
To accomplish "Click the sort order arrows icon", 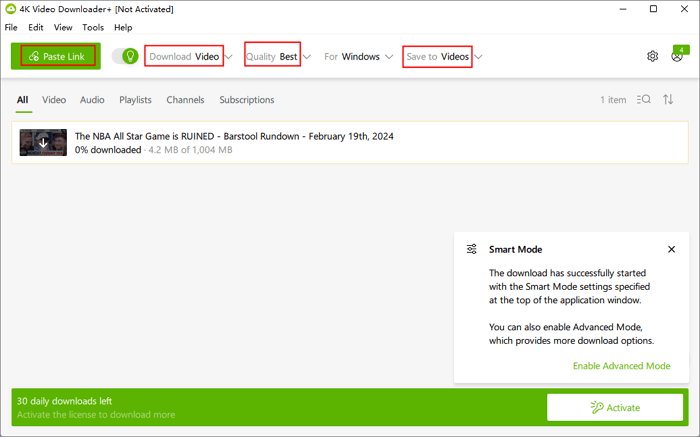I will point(669,100).
